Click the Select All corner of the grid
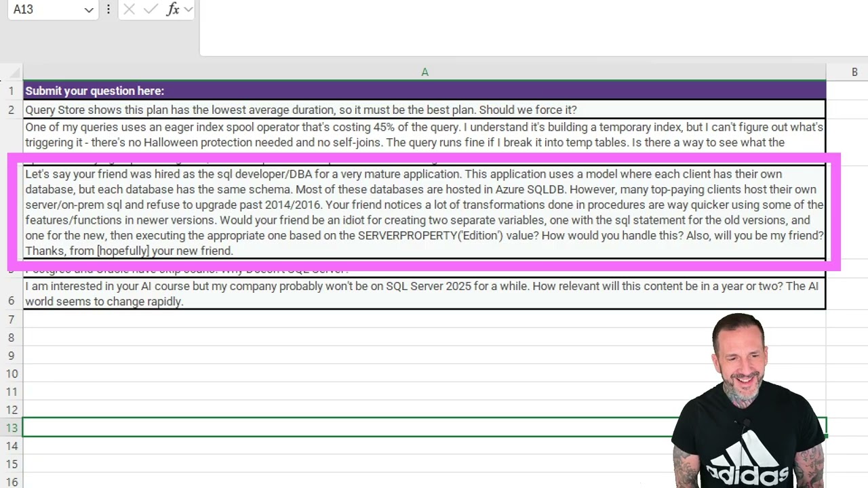 coord(11,72)
